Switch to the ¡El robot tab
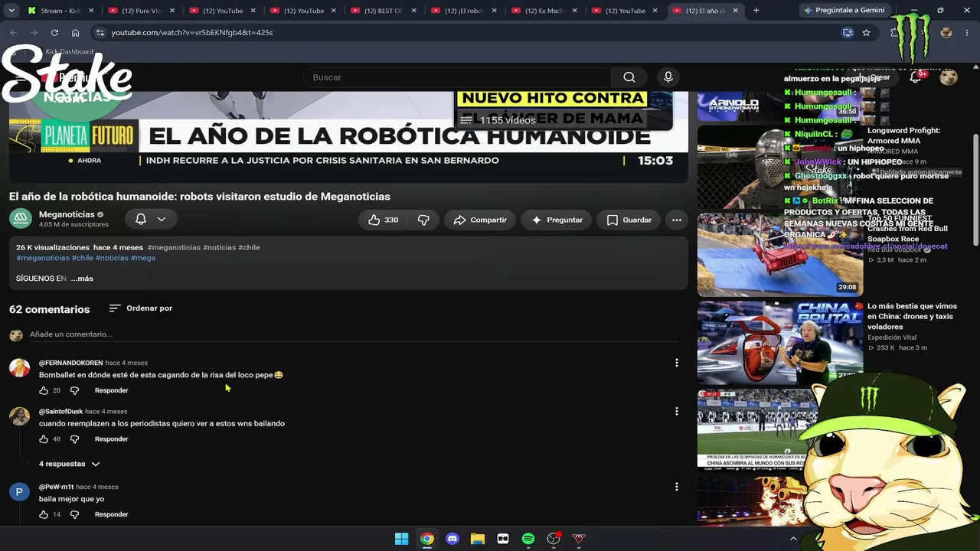 pos(464,11)
